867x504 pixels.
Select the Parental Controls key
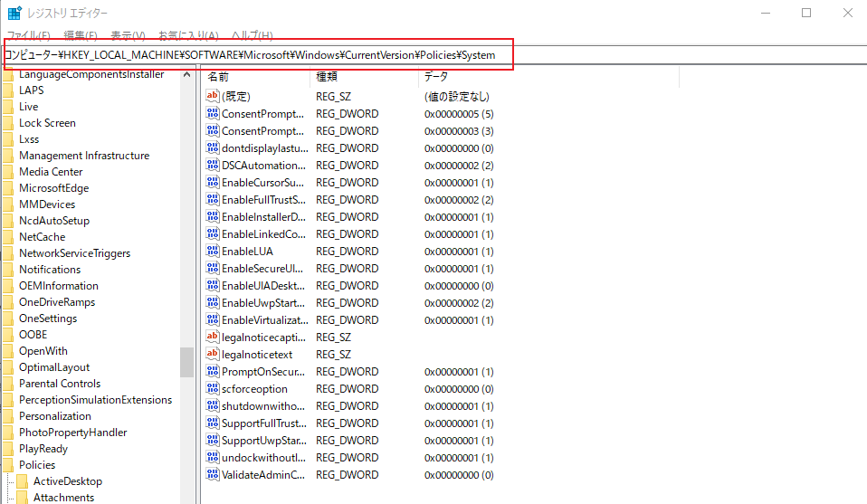pyautogui.click(x=60, y=384)
